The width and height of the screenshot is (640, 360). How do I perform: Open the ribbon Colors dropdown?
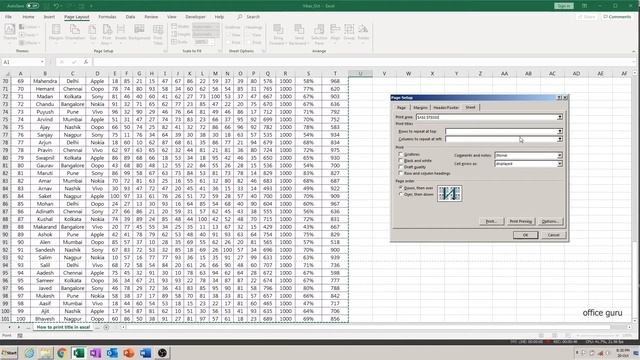(29, 27)
